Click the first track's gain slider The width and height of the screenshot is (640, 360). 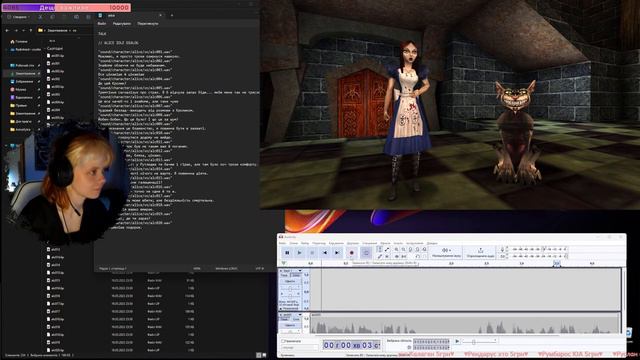tap(290, 289)
